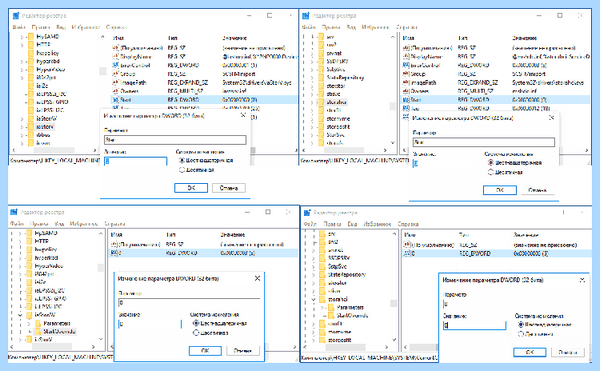Viewport: 600px width, 371px height.
Task: Expand the iaStorV tree node in top-left window
Action: click(x=22, y=127)
